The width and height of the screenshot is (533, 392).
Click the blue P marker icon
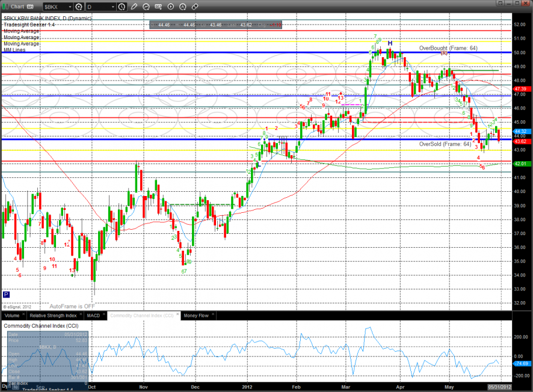click(x=6, y=295)
